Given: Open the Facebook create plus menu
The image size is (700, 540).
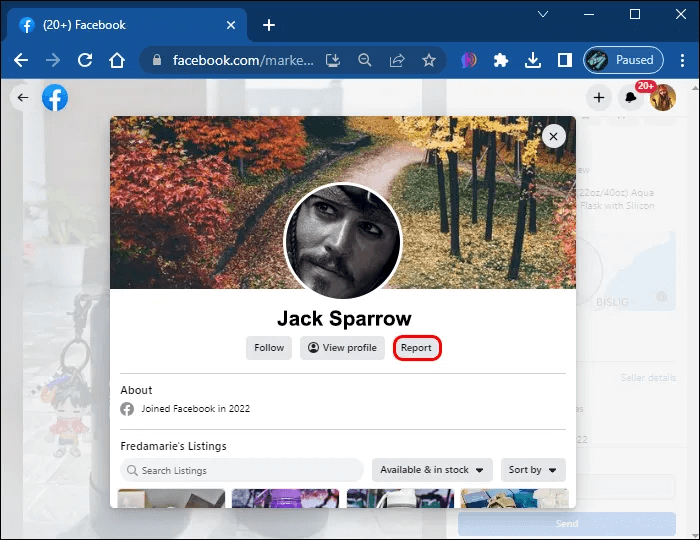Looking at the screenshot, I should coord(599,97).
